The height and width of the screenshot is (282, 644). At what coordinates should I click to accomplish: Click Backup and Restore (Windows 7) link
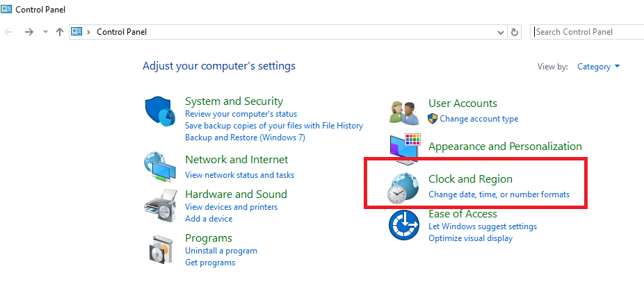[x=245, y=138]
